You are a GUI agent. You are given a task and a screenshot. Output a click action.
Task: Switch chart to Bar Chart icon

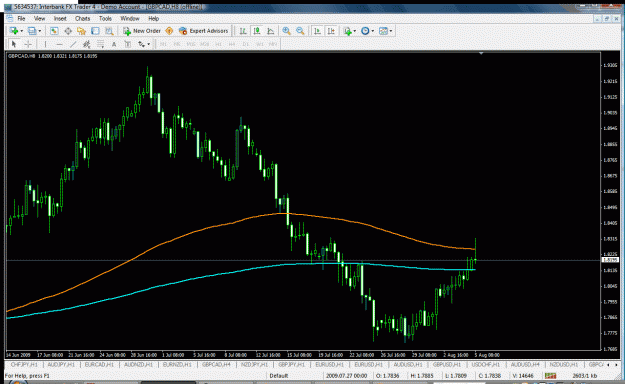242,31
